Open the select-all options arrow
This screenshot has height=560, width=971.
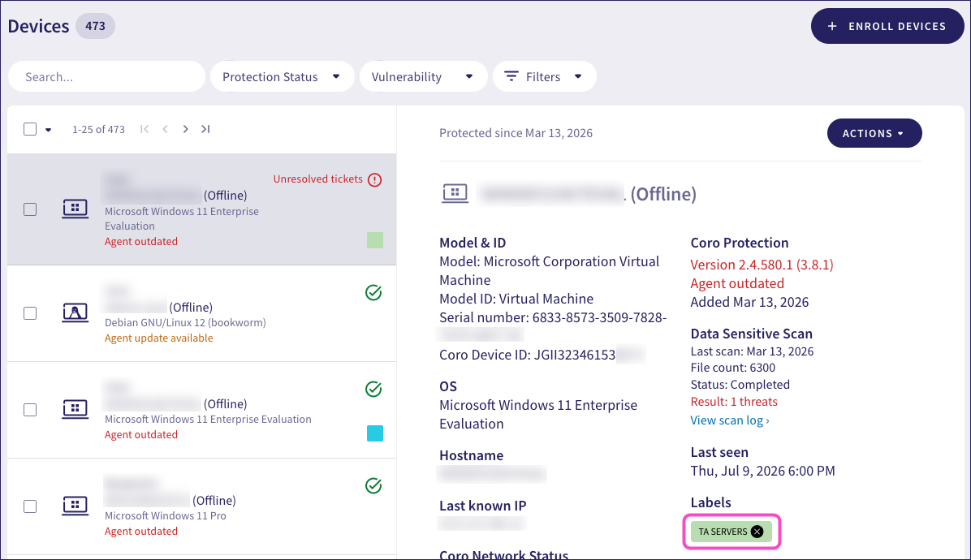(48, 130)
